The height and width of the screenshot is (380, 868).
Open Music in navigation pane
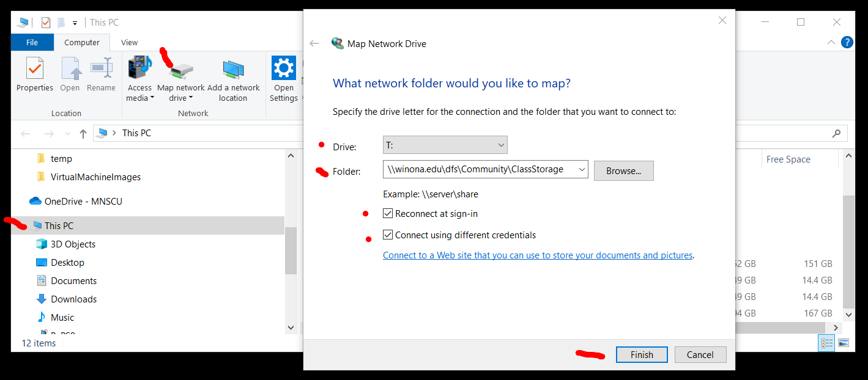62,318
